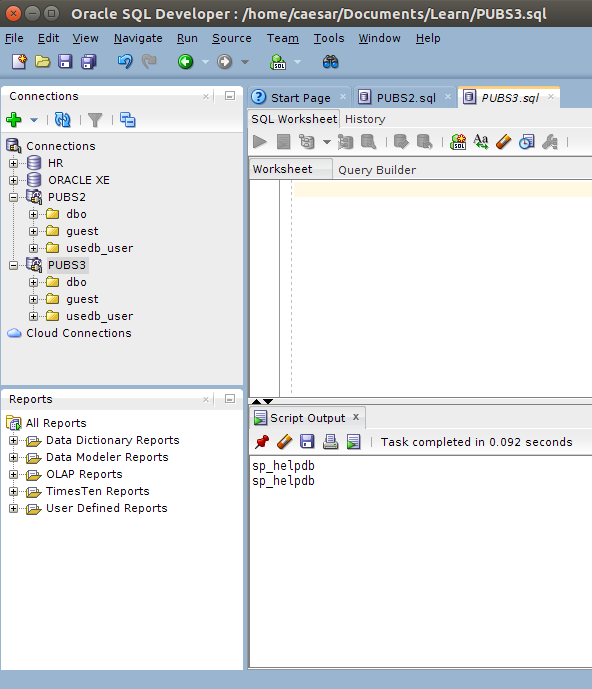Open the Team menu
The height and width of the screenshot is (689, 592).
(283, 38)
